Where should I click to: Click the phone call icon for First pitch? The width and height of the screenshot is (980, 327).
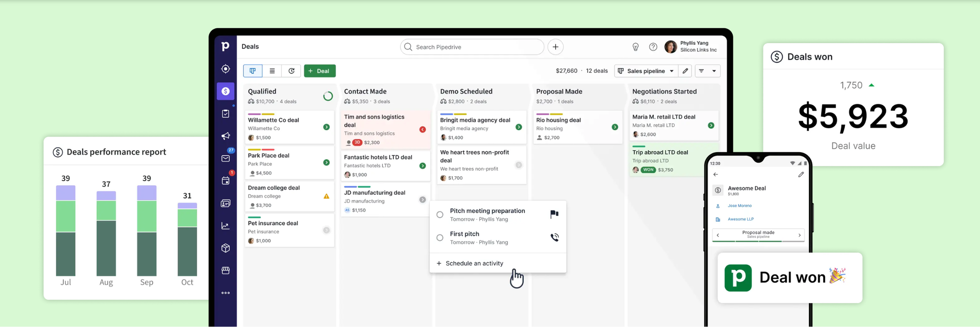(554, 237)
